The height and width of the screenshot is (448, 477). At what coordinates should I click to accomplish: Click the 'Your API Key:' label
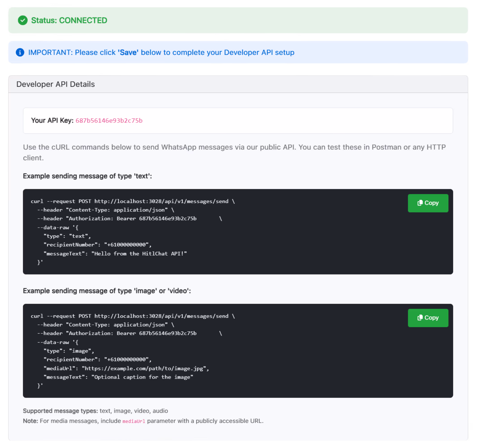(53, 121)
